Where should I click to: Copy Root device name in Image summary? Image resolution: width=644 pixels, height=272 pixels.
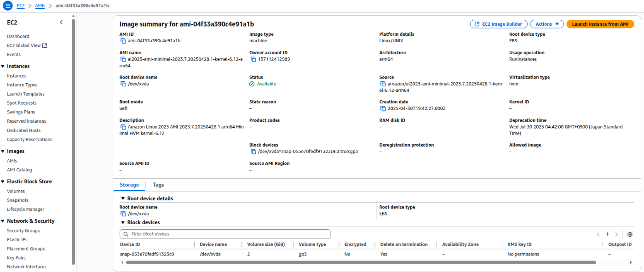click(123, 84)
